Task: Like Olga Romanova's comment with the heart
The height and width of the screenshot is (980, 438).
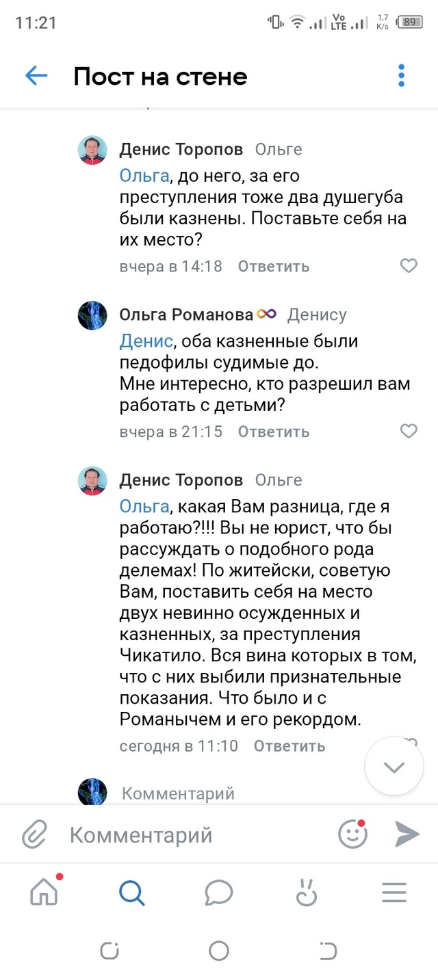Action: (409, 431)
